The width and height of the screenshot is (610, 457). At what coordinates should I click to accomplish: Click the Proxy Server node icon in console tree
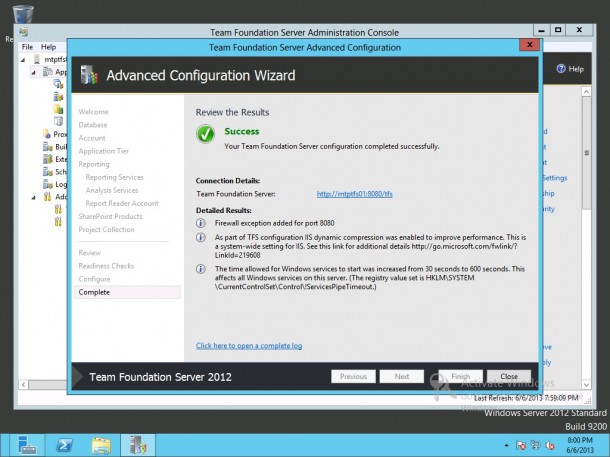pyautogui.click(x=47, y=134)
